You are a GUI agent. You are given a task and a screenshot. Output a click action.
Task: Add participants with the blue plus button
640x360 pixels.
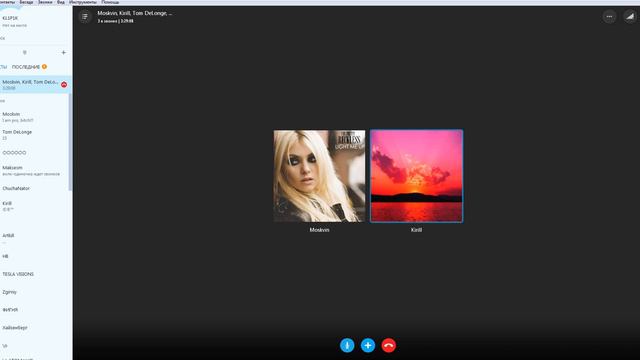click(368, 345)
